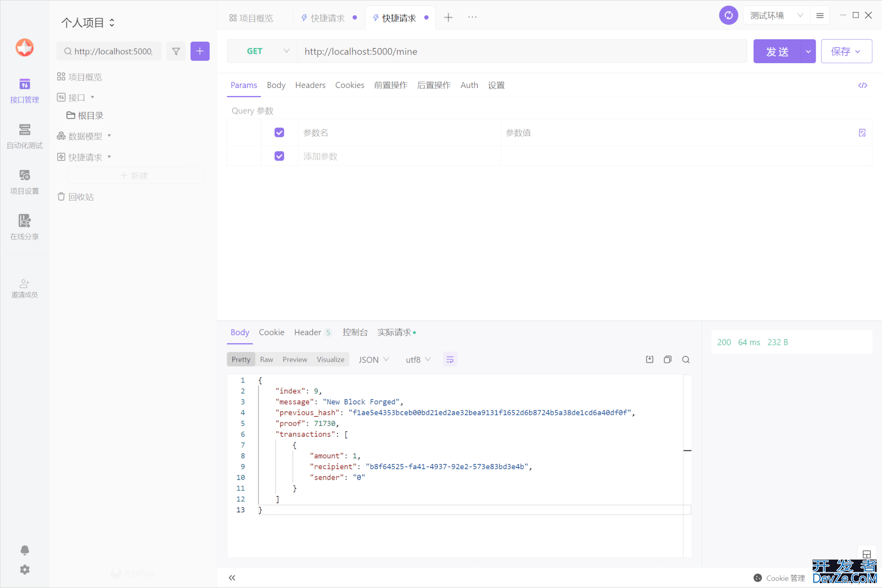882x588 pixels.
Task: Click the purple sync refresh icon
Action: (x=728, y=16)
